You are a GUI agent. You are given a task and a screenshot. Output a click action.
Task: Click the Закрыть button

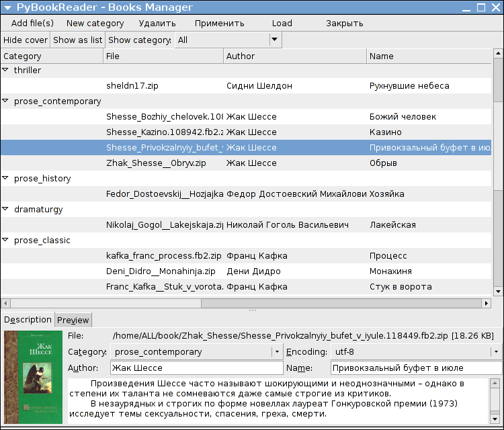point(345,23)
